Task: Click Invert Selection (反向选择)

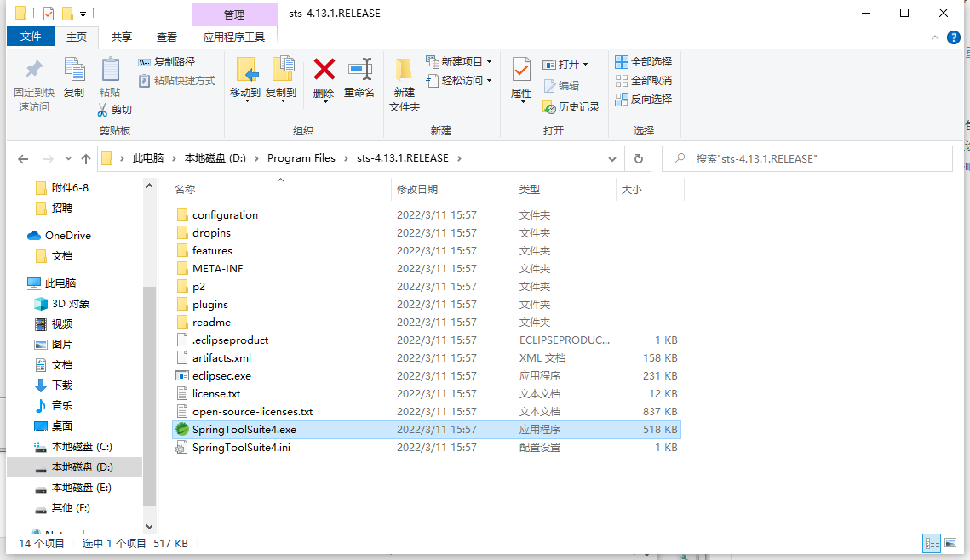Action: tap(643, 99)
